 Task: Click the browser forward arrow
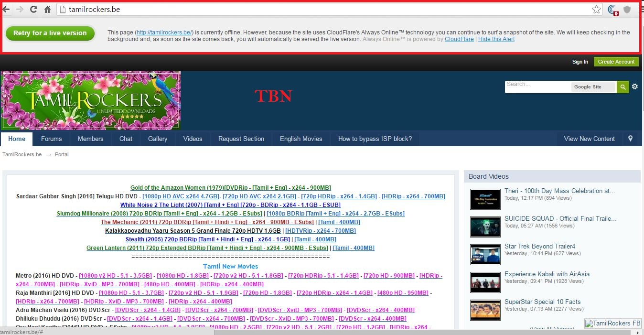pyautogui.click(x=20, y=10)
